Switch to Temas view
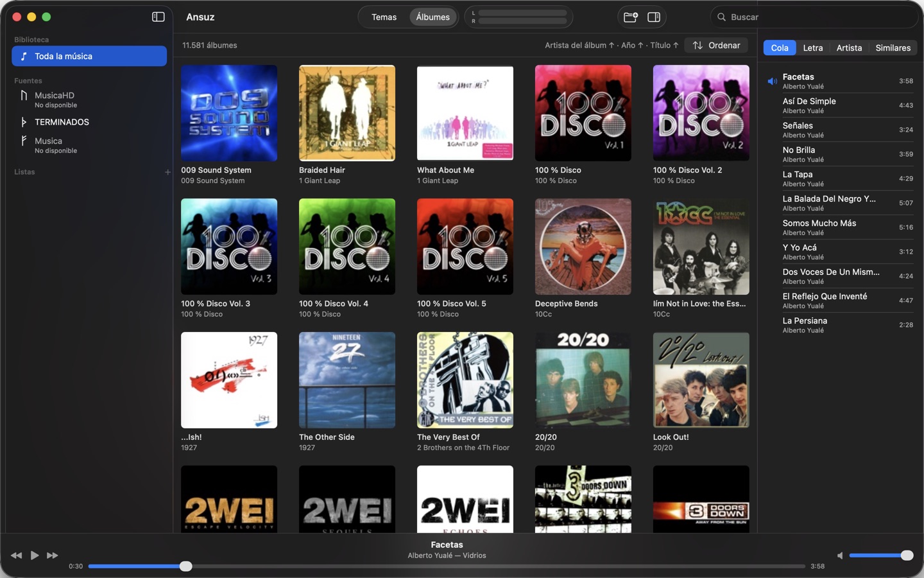 click(384, 17)
